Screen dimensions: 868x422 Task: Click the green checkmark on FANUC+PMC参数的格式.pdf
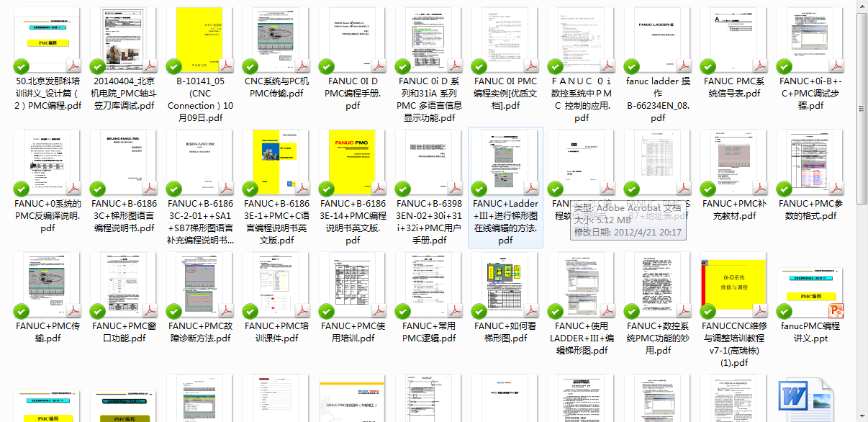tap(784, 189)
